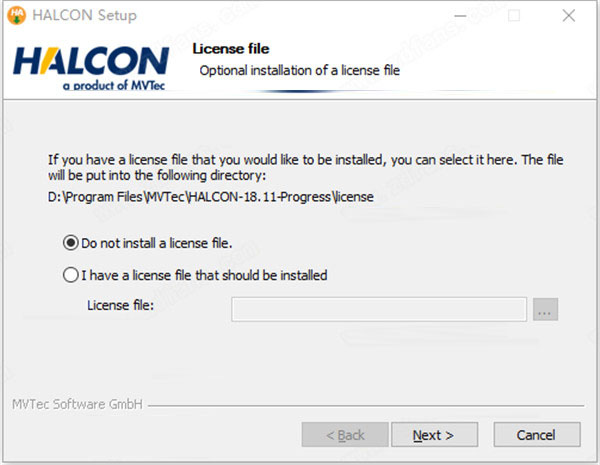
Task: Minimize the HALCON Setup window
Action: 460,16
